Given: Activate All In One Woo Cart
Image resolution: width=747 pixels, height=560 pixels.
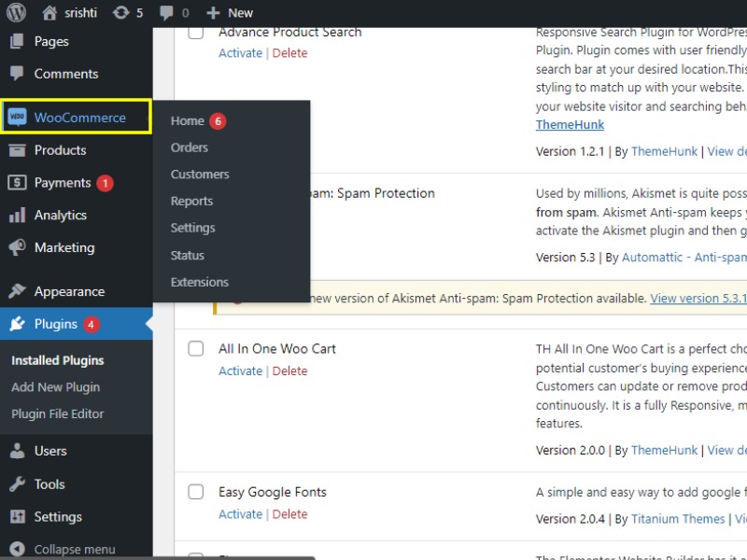Looking at the screenshot, I should [x=240, y=371].
